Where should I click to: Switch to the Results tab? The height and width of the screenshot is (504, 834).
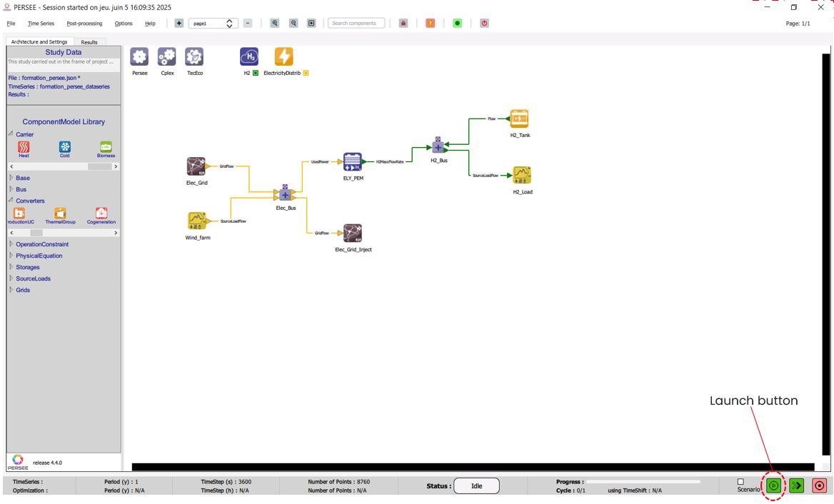(89, 42)
